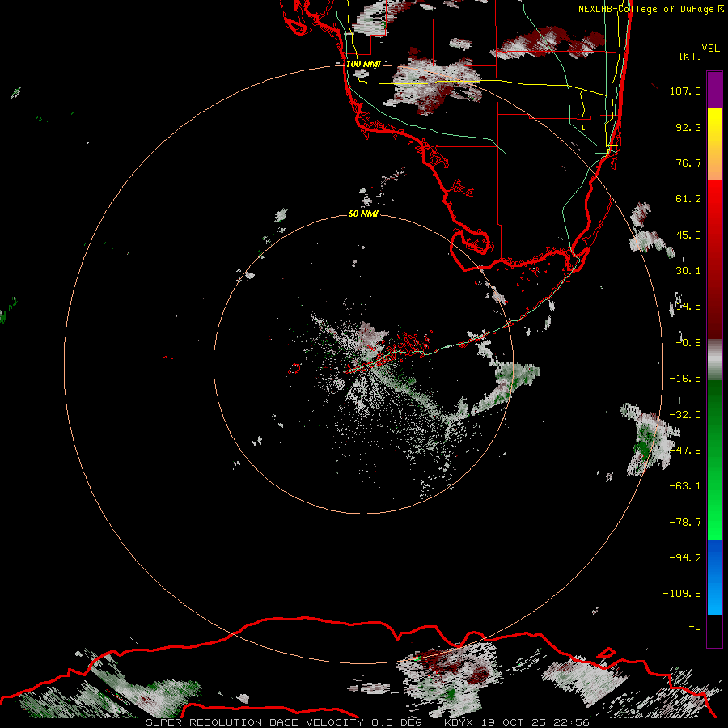
Task: Click the 100 NMI range ring label
Action: click(x=363, y=64)
